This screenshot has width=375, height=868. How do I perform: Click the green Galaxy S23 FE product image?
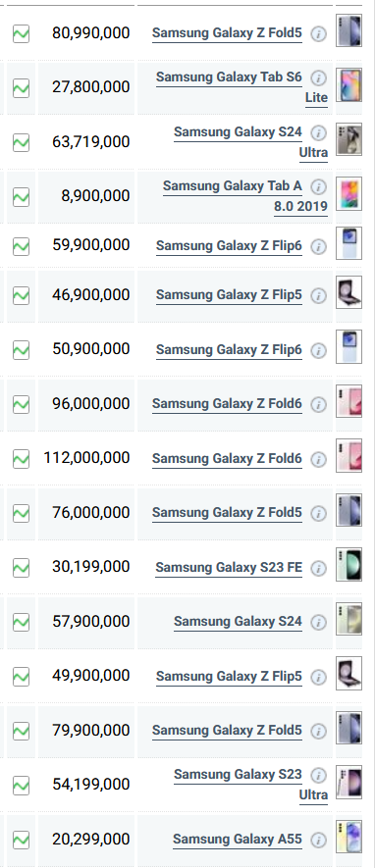pos(348,565)
